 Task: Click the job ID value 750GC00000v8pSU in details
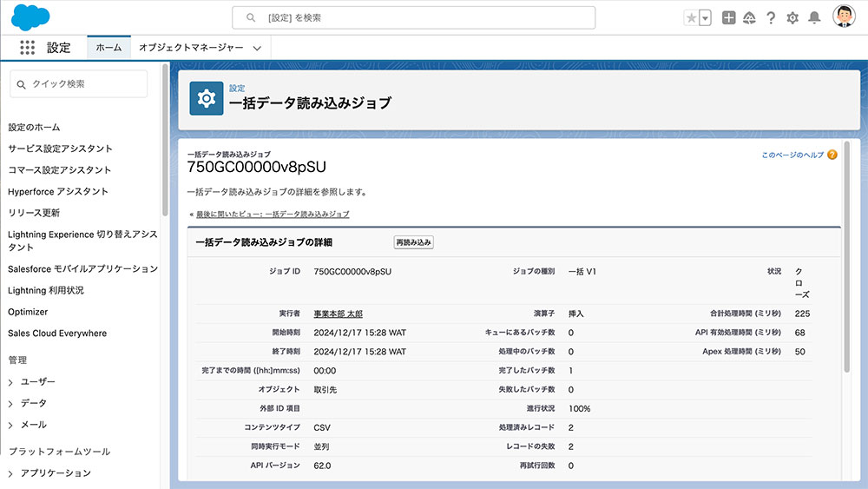tap(352, 272)
